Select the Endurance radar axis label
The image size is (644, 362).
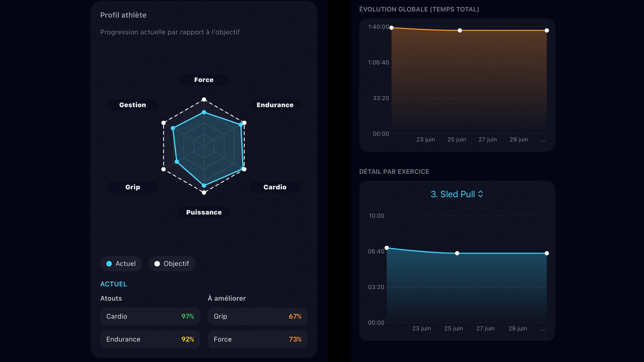click(x=275, y=105)
